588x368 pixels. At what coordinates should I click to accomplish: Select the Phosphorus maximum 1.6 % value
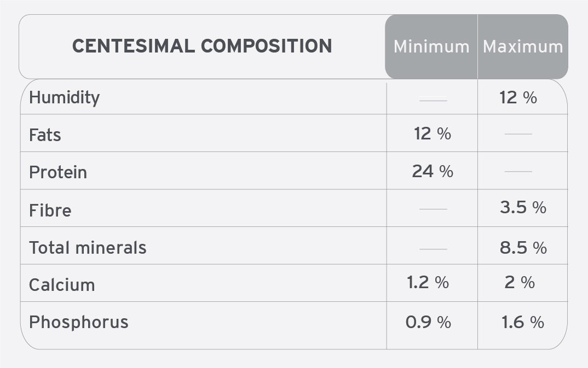(522, 322)
